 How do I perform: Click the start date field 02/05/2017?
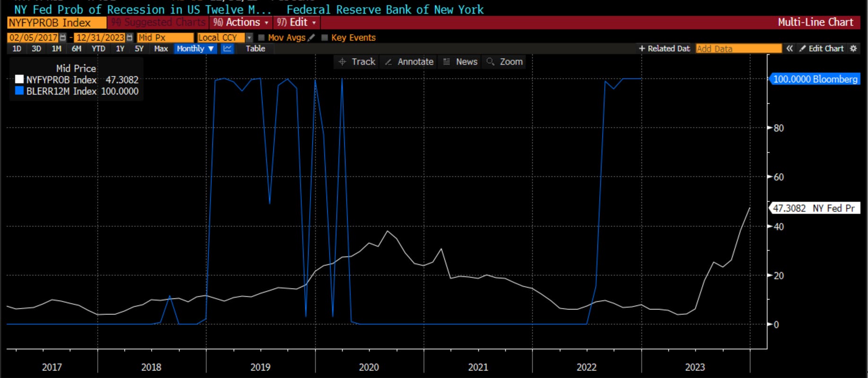pos(34,37)
